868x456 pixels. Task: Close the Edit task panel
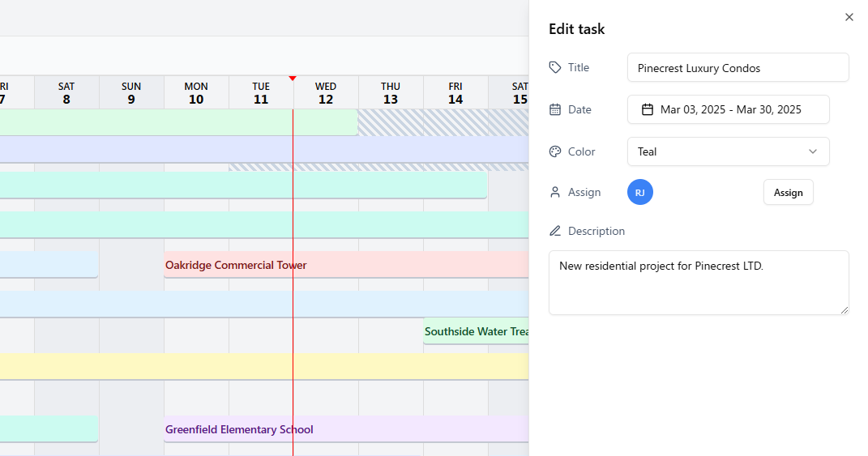(x=849, y=17)
